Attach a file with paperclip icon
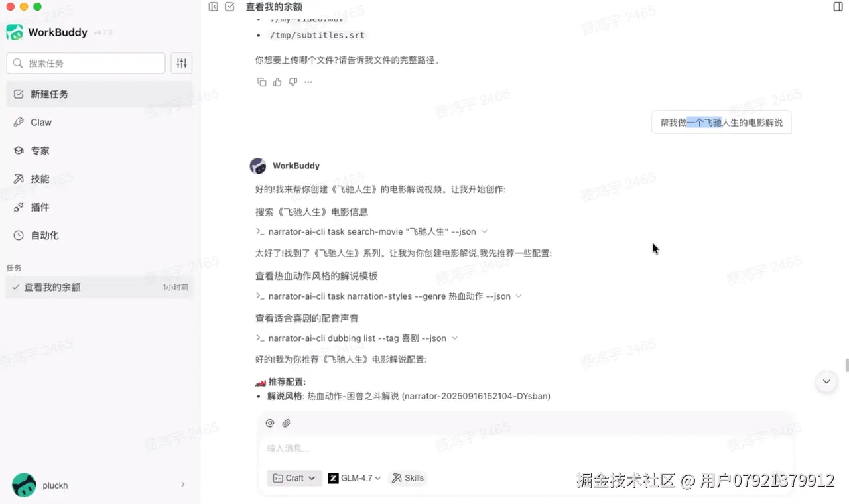The height and width of the screenshot is (504, 849). [x=286, y=423]
